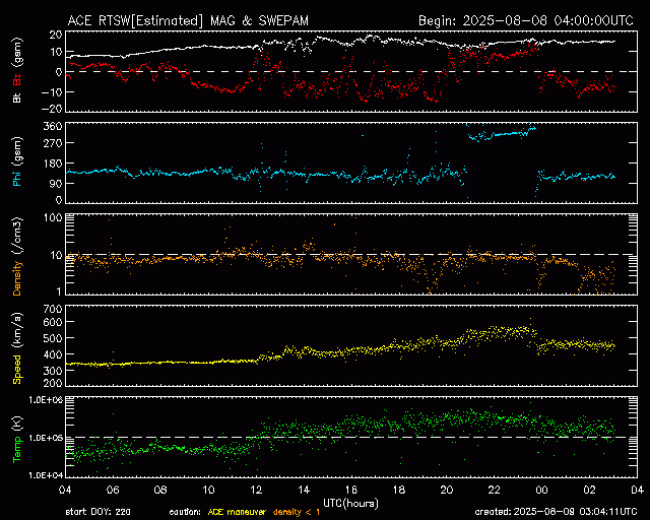Click the '300' tick on Speed axis
The width and height of the screenshot is (650, 520).
click(53, 371)
